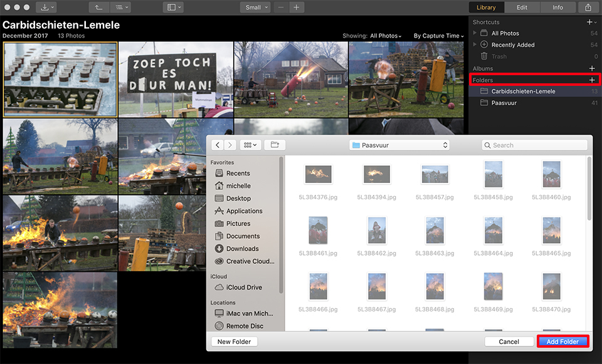Click the Recently Added plus-circle icon
Image resolution: width=602 pixels, height=364 pixels.
point(484,44)
